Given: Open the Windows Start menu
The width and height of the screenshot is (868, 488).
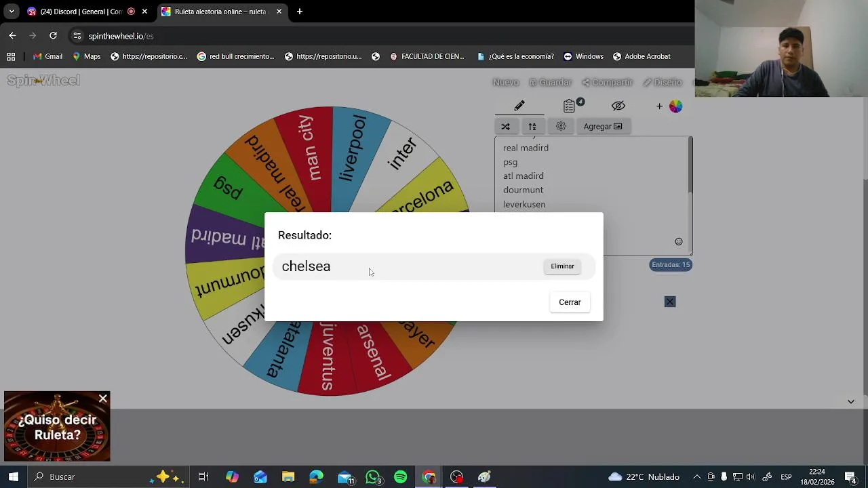Looking at the screenshot, I should (x=13, y=476).
